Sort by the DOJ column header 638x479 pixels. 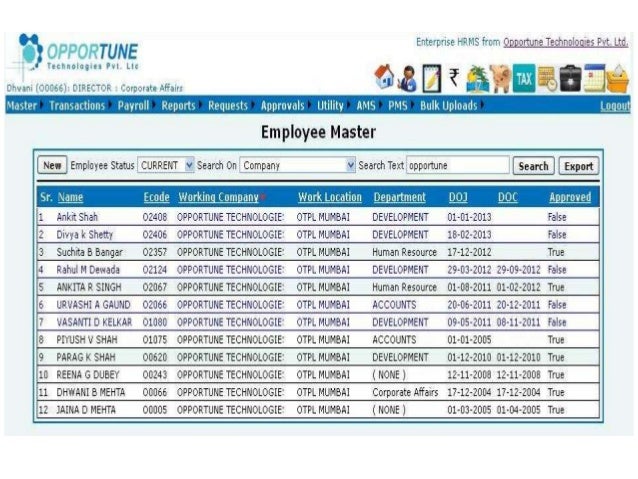tap(458, 197)
